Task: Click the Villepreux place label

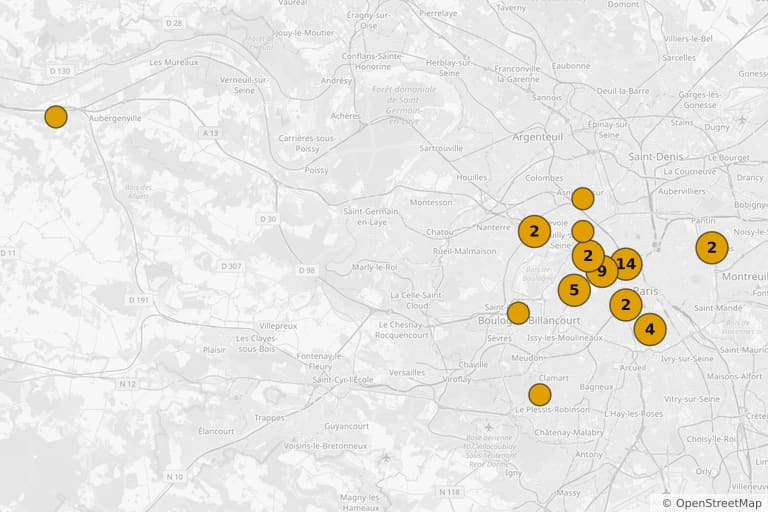Action: 278,326
